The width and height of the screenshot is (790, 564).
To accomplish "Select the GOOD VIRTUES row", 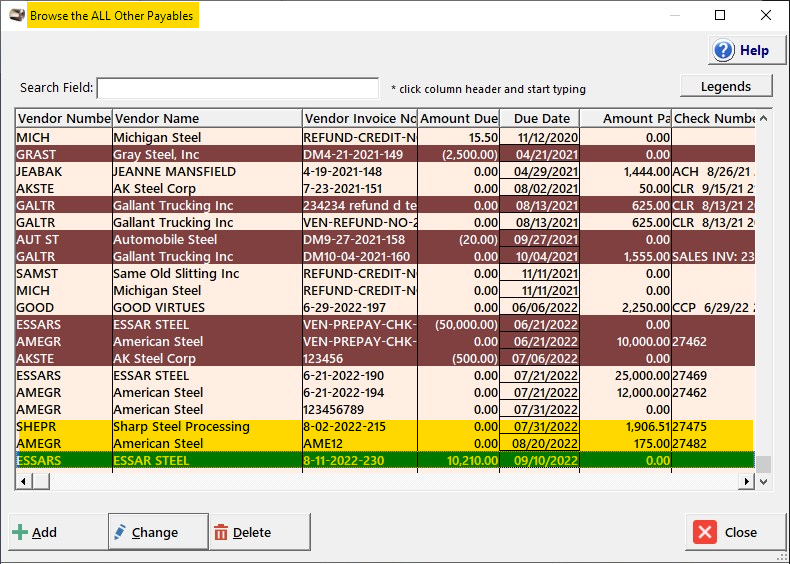I will pos(385,307).
